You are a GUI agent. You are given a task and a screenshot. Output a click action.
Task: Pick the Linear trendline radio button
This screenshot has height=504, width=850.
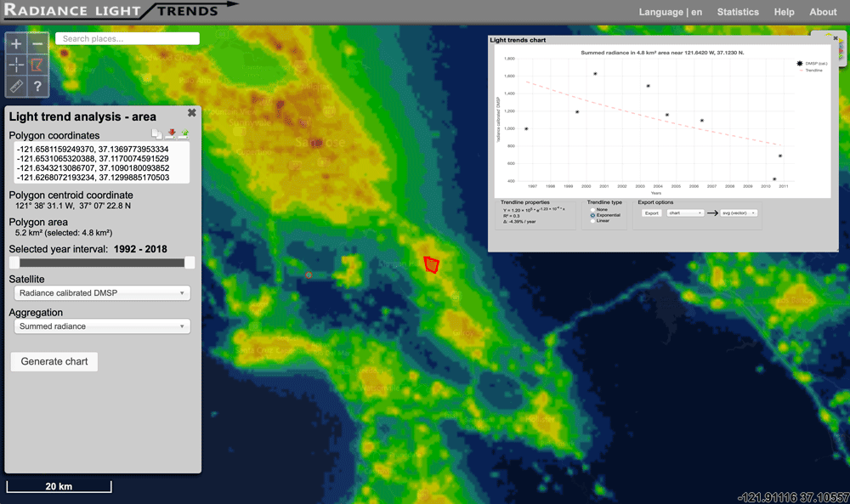[592, 221]
